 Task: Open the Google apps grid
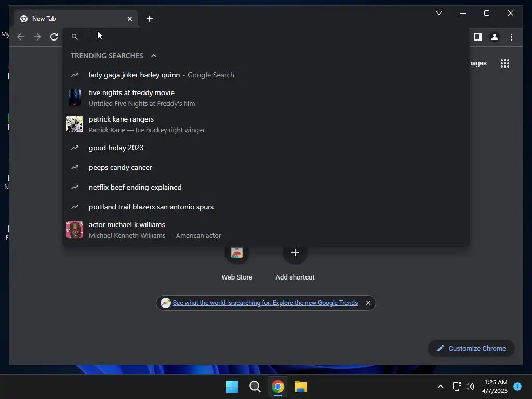coord(505,63)
